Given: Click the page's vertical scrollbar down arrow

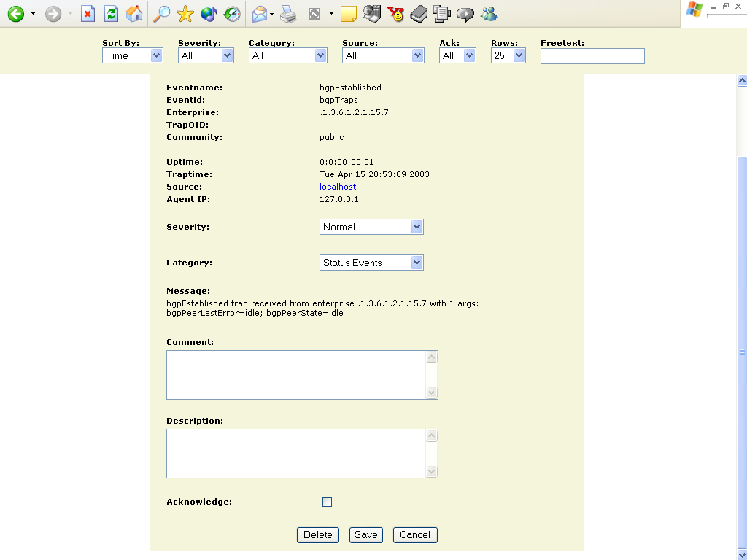Looking at the screenshot, I should pyautogui.click(x=742, y=554).
